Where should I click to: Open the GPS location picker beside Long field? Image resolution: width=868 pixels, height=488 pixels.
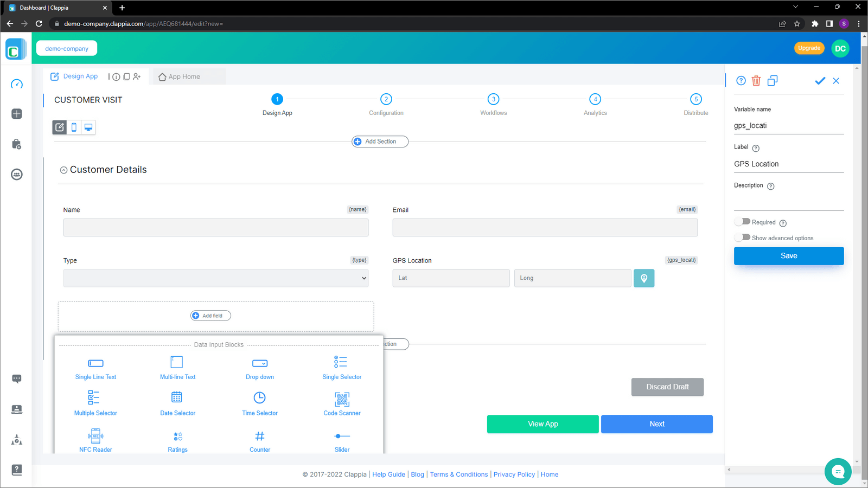[644, 278]
